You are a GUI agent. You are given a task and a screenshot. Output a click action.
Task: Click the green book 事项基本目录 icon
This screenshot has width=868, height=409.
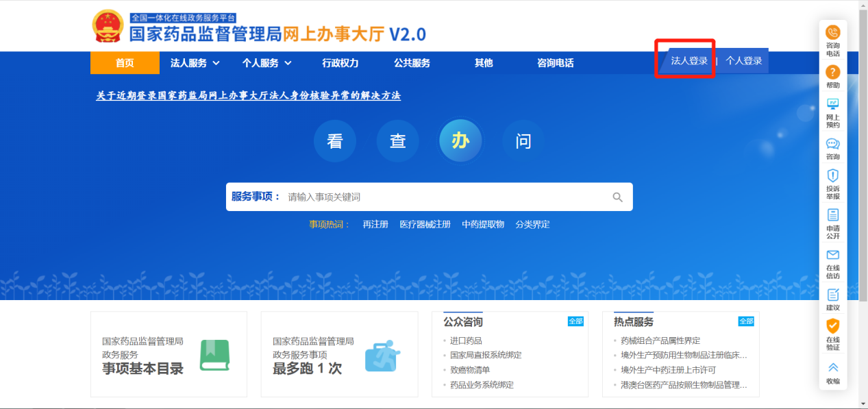point(214,355)
